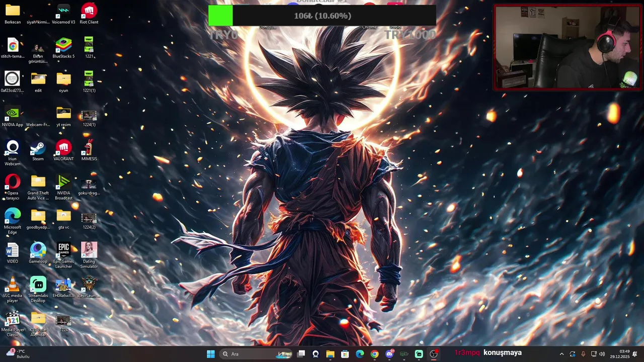
Task: Open Microsoft Store from the taskbar
Action: point(345,354)
